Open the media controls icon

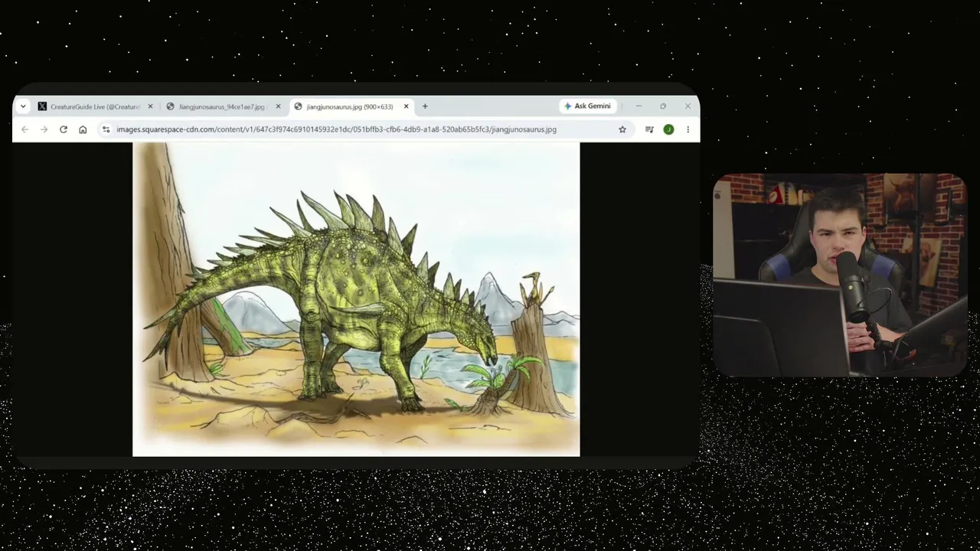coord(649,129)
